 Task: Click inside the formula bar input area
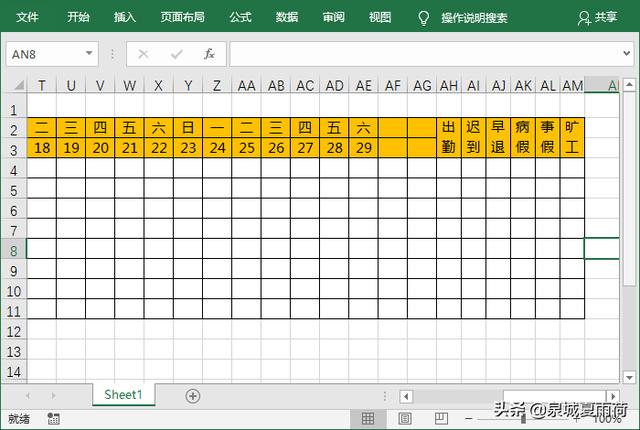click(424, 54)
